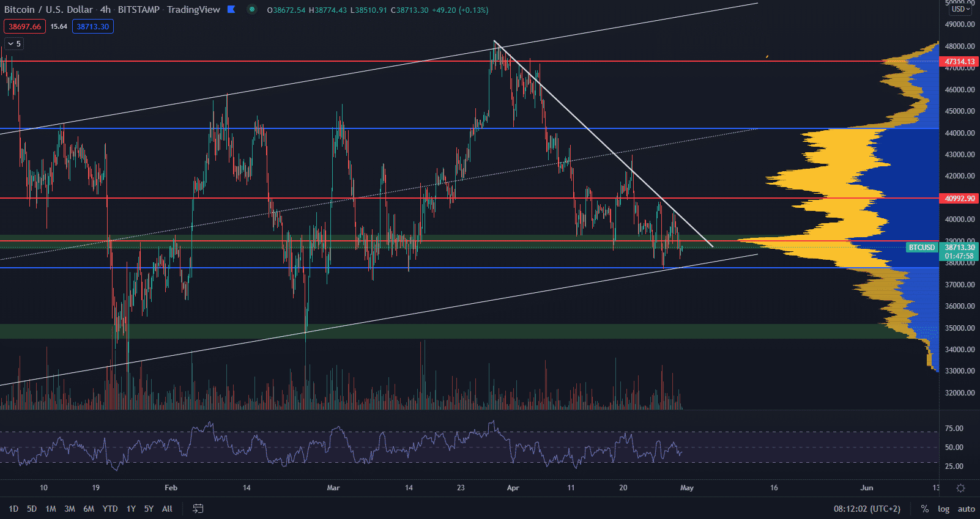Open the Go to date calendar icon

pyautogui.click(x=198, y=509)
